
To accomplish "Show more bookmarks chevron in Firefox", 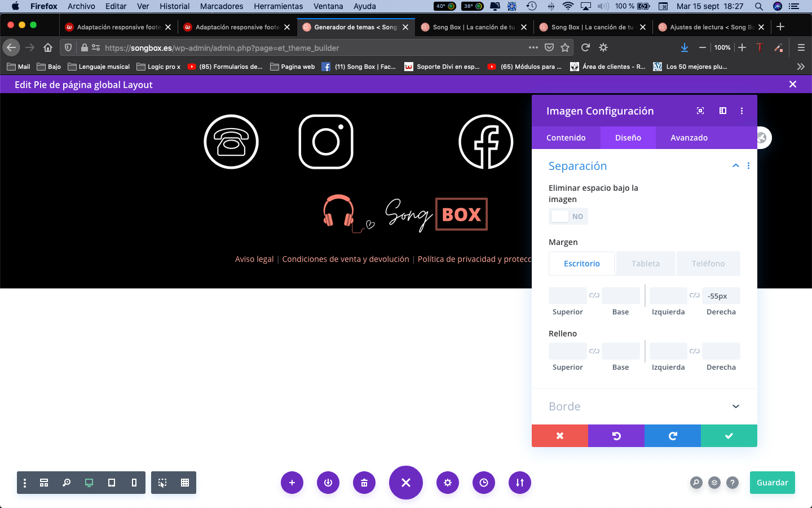I will tap(801, 67).
